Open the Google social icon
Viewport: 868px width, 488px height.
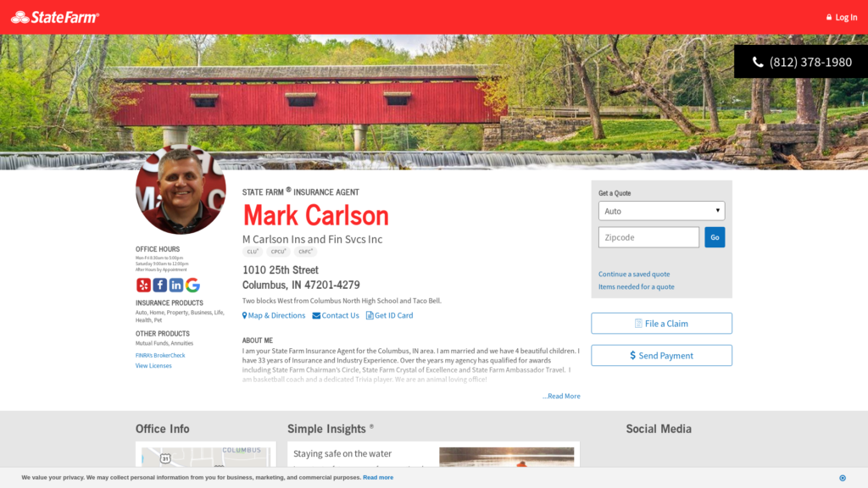[x=192, y=285]
